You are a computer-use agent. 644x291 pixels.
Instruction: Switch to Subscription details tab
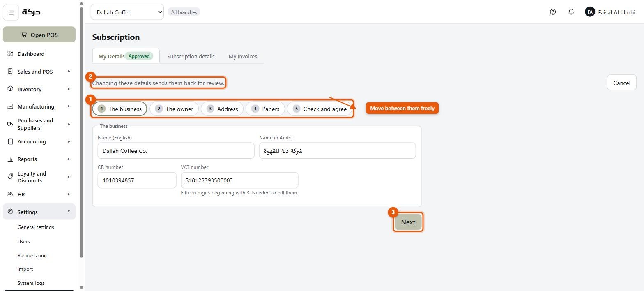pos(191,56)
